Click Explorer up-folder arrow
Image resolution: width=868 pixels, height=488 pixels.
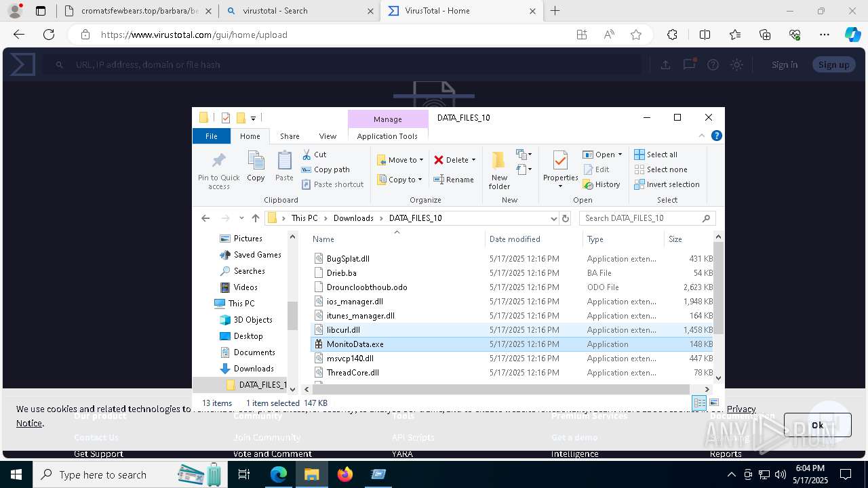[x=256, y=218]
